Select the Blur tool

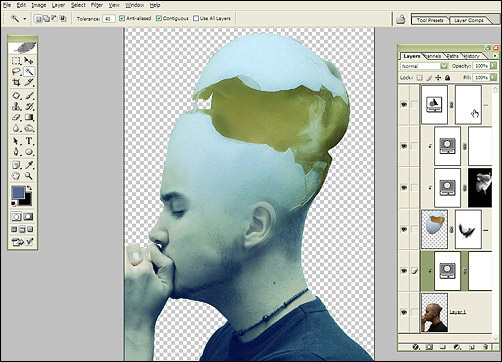16,128
